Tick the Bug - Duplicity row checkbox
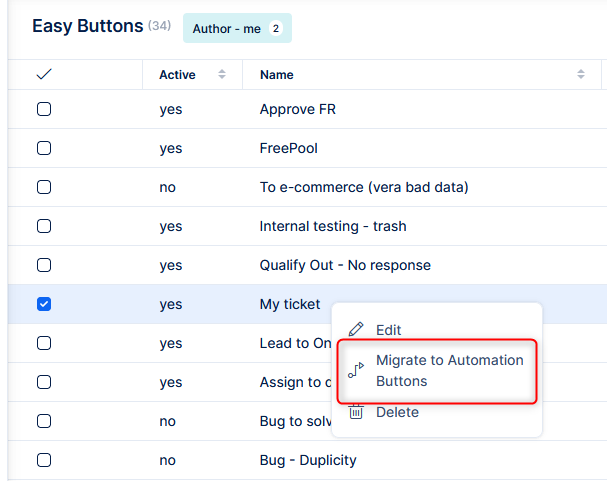The image size is (607, 481). tap(44, 460)
